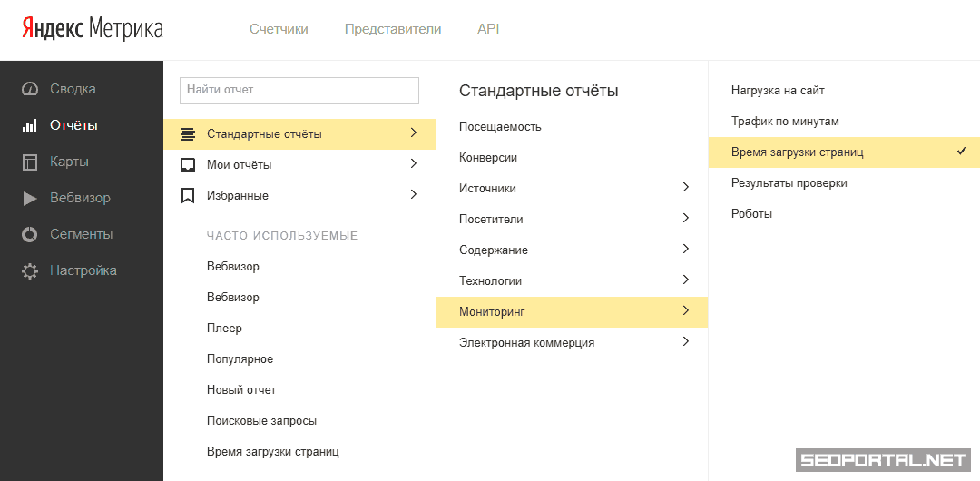980x481 pixels.
Task: Open Поисковые запросы from frequently used
Action: 261,421
